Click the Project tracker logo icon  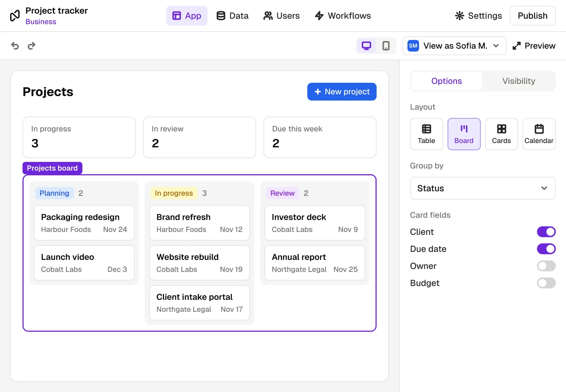coord(15,16)
